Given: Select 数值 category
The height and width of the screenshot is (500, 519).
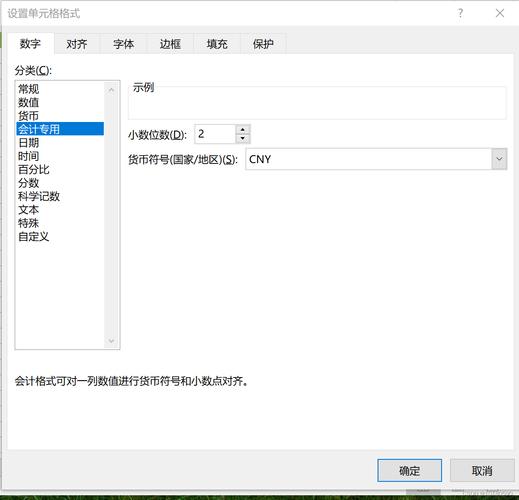Looking at the screenshot, I should (x=60, y=102).
